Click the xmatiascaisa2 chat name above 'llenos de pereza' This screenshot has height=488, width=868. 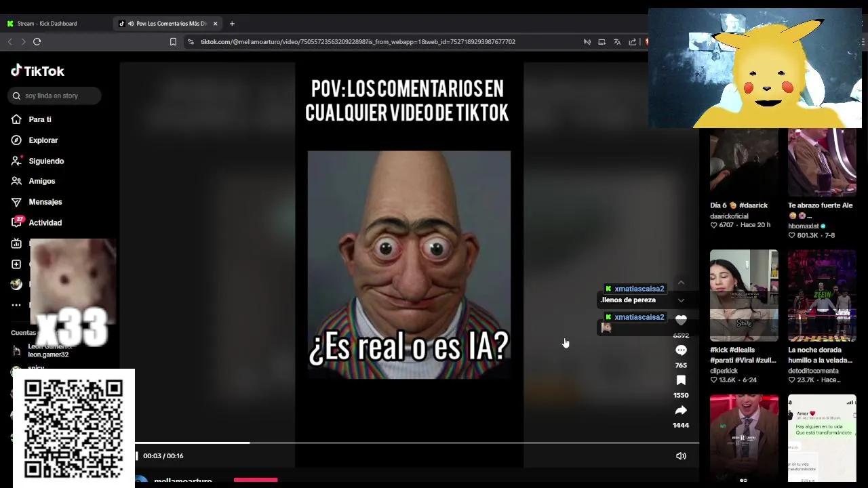pos(639,289)
